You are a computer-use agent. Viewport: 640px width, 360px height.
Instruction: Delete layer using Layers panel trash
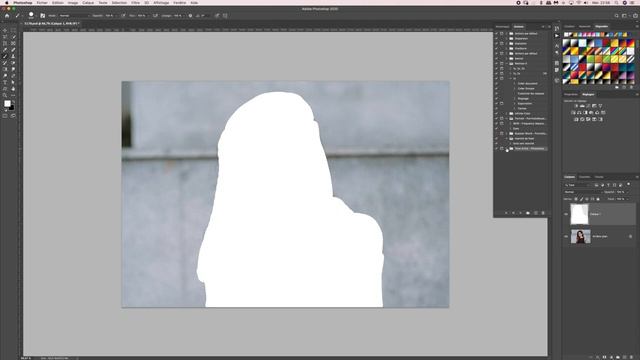(x=631, y=357)
